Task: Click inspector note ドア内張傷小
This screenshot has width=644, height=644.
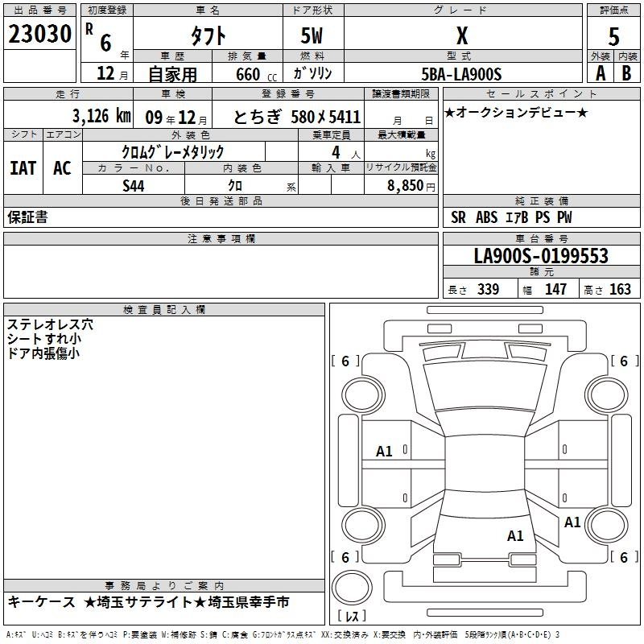Action: click(43, 353)
